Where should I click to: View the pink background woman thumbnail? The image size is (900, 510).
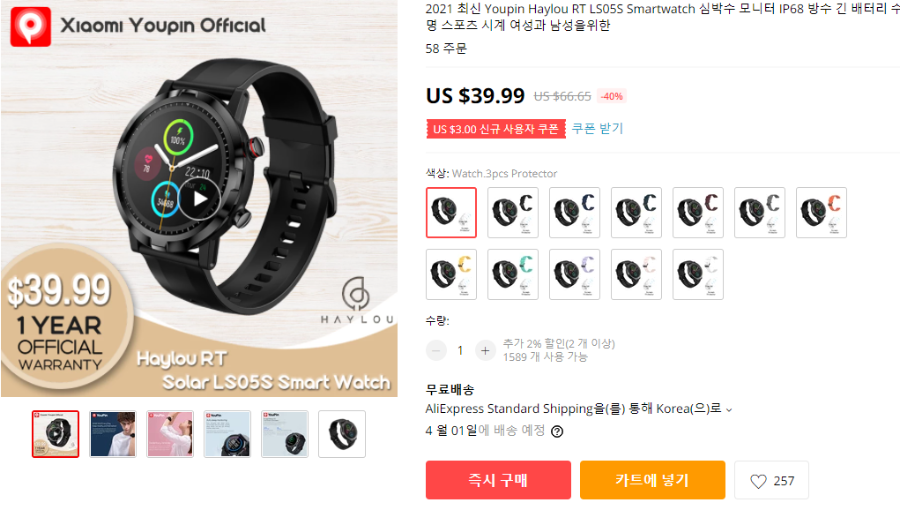pos(170,434)
